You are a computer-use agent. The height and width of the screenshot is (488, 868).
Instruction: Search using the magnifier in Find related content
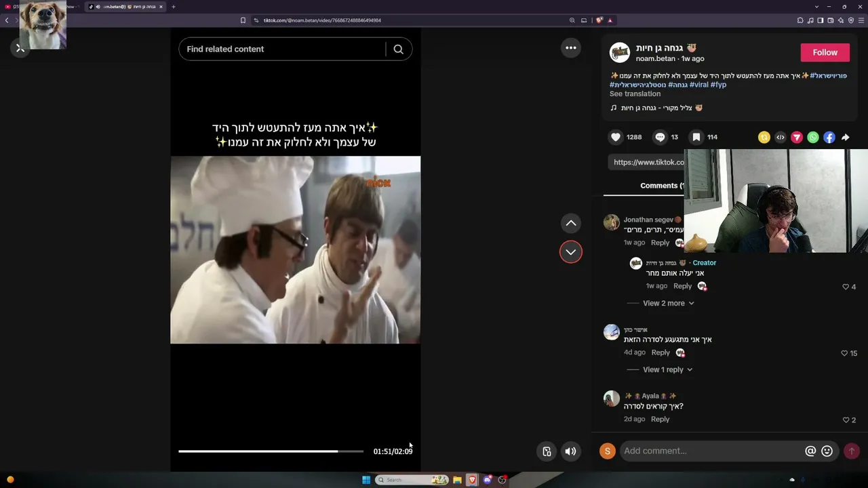(399, 49)
